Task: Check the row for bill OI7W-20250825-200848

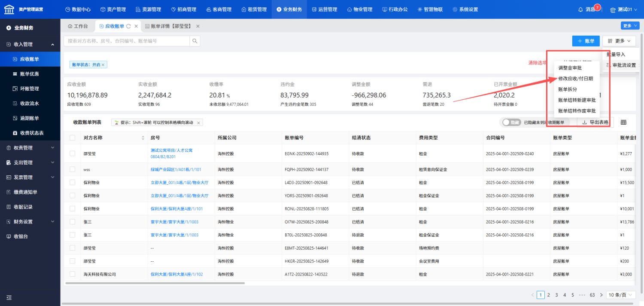Action: tap(73, 222)
